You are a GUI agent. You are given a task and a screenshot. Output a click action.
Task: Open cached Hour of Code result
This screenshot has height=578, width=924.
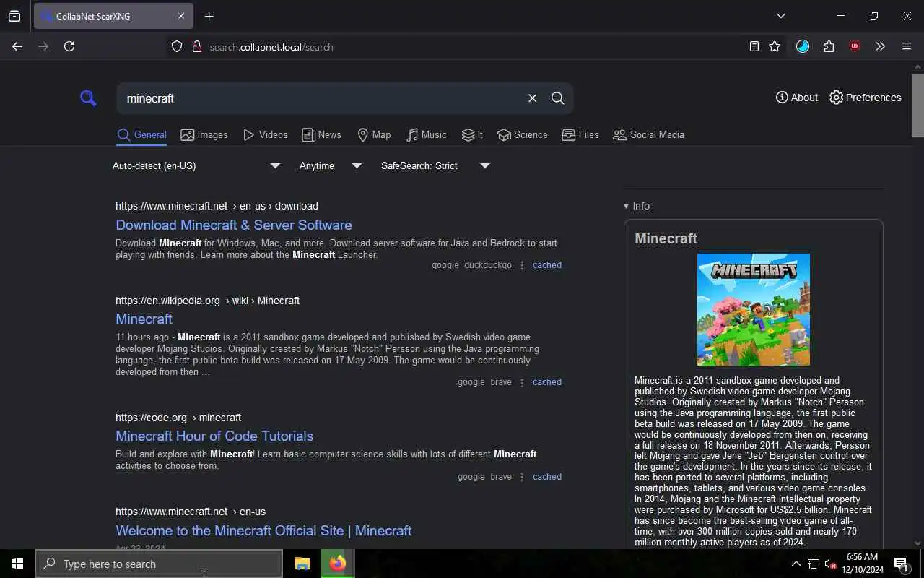pos(547,477)
